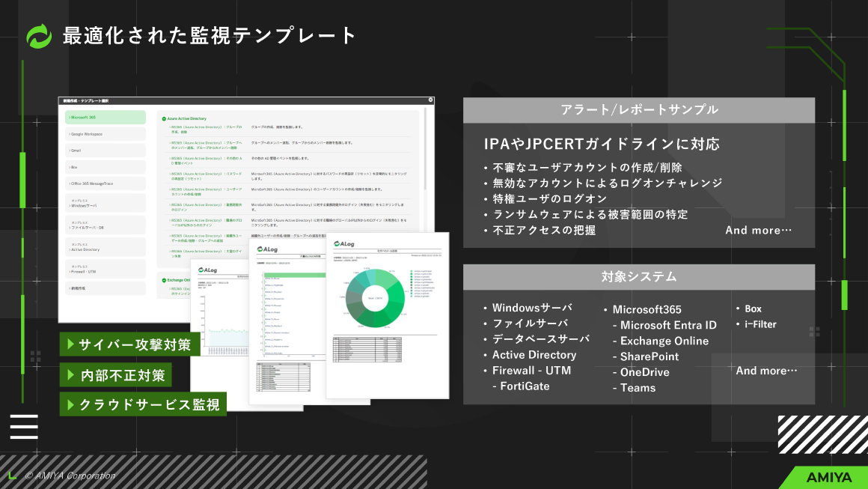Click the 内部不正対策 label button
This screenshot has width=868, height=489.
click(x=115, y=374)
